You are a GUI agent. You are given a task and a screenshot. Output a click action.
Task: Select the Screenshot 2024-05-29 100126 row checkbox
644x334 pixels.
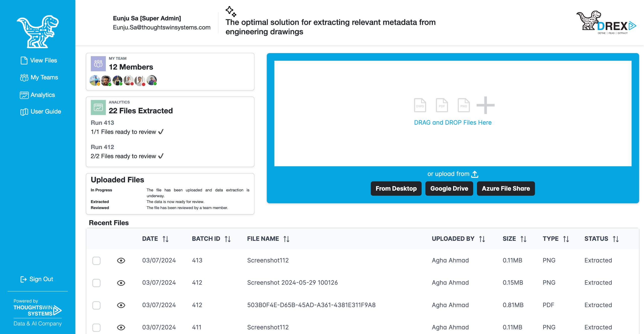96,283
